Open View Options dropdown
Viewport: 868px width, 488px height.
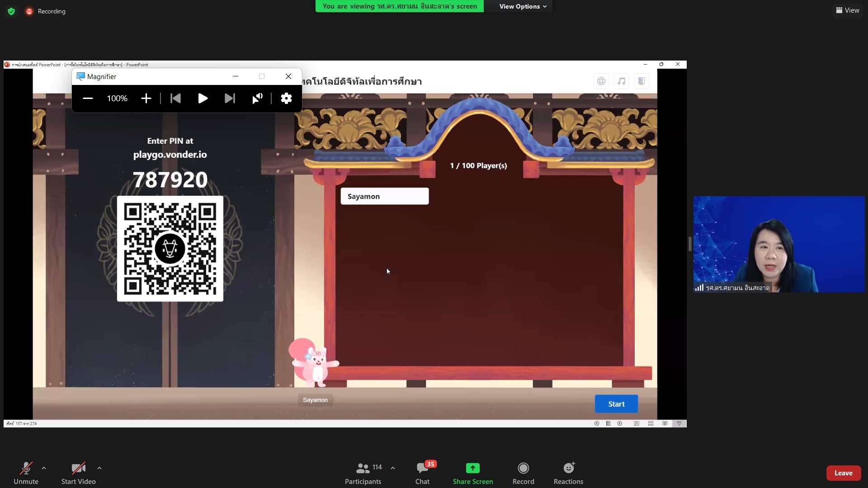(523, 6)
